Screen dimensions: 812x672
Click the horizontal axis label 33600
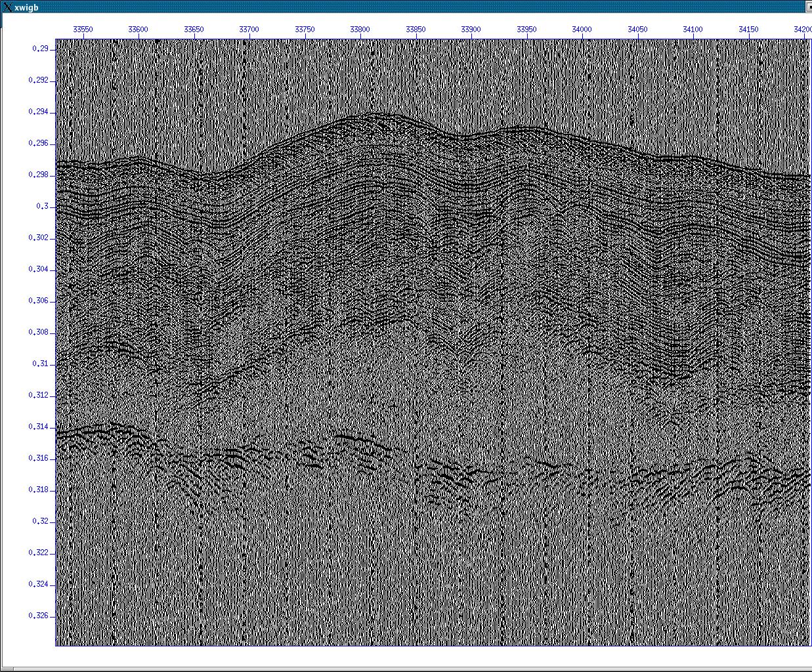138,30
